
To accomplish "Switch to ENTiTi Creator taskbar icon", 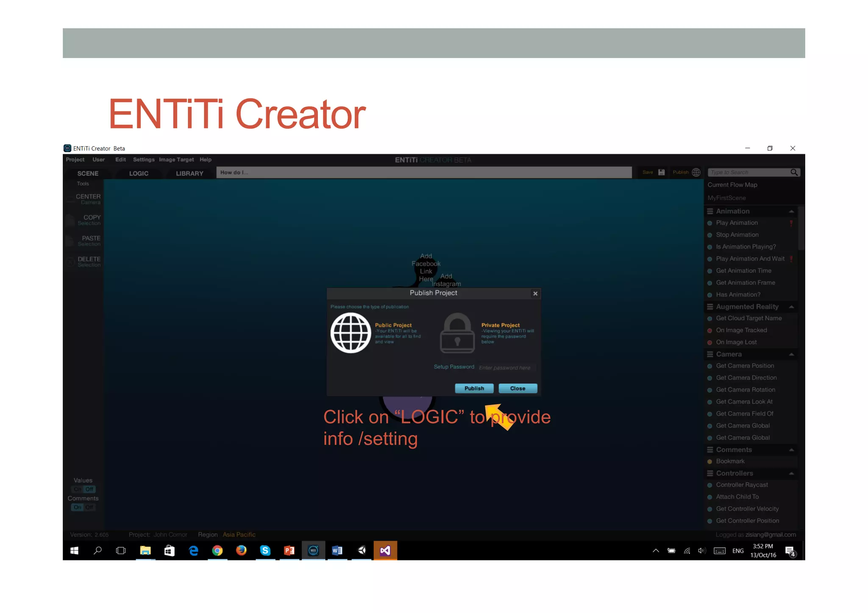I will point(313,550).
